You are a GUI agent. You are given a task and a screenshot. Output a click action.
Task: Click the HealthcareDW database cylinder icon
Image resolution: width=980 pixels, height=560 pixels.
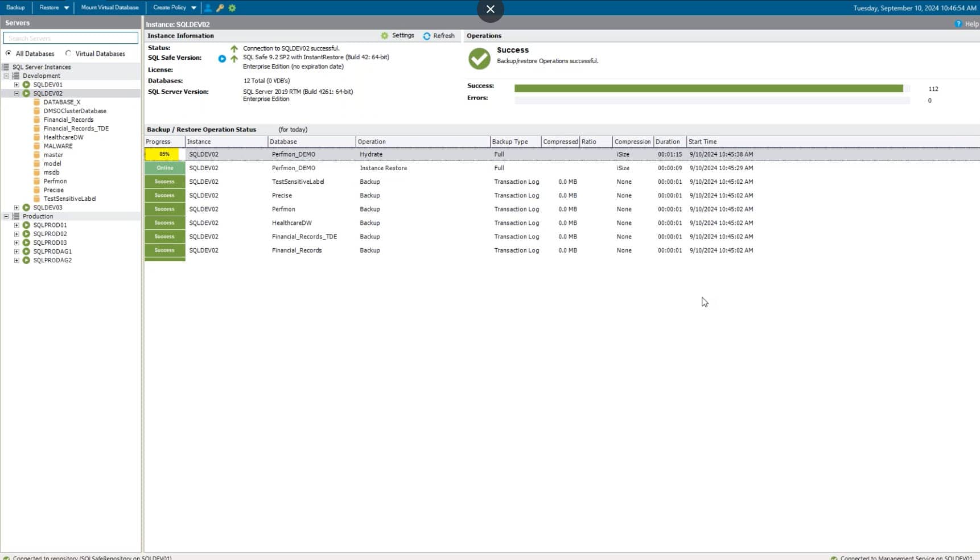[x=37, y=138]
